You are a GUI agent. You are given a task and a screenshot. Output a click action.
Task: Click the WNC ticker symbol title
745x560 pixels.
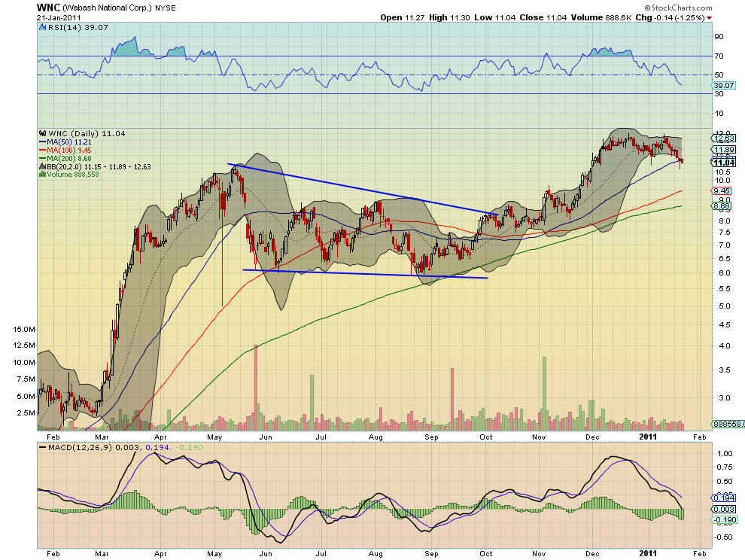pyautogui.click(x=48, y=8)
